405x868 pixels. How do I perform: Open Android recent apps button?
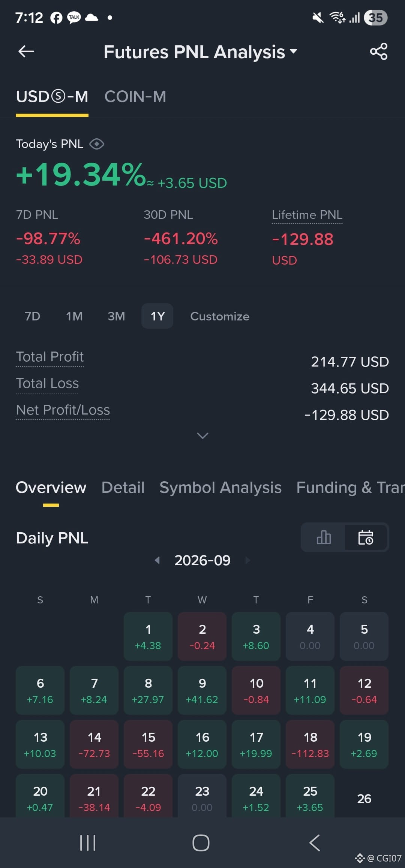pyautogui.click(x=88, y=843)
